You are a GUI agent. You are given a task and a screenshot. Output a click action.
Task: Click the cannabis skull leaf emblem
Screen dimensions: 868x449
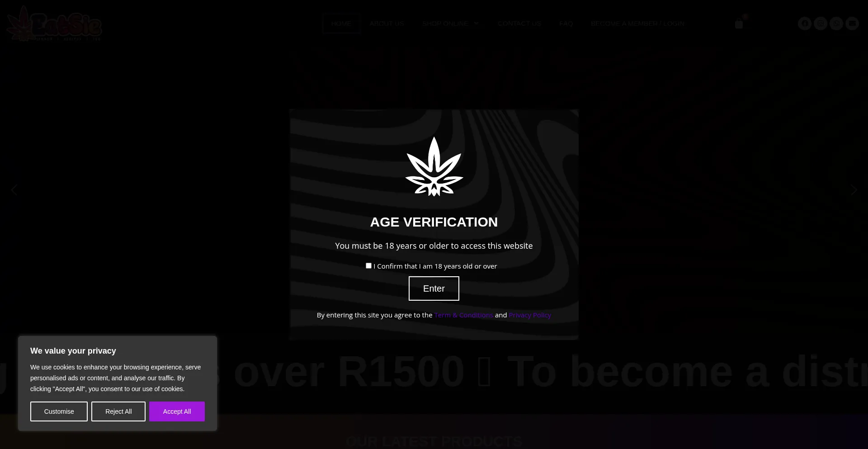[x=434, y=166]
